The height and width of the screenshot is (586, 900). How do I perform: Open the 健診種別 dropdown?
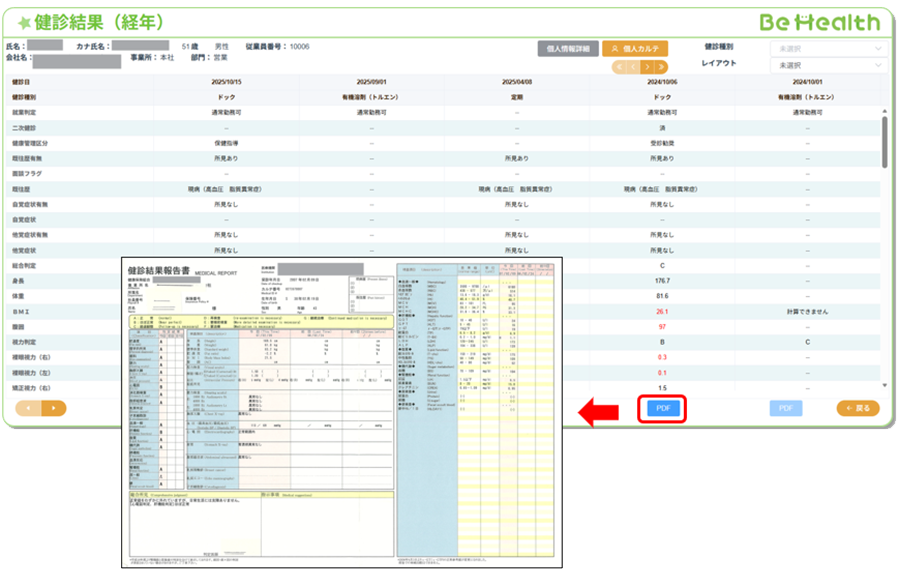827,47
